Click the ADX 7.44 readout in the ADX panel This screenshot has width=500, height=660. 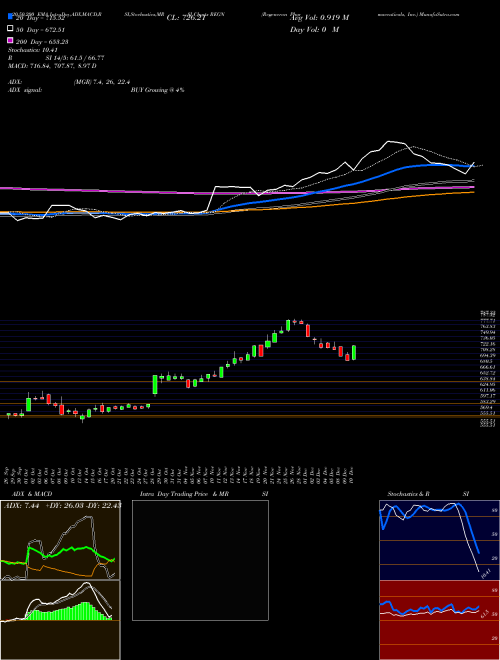21,505
